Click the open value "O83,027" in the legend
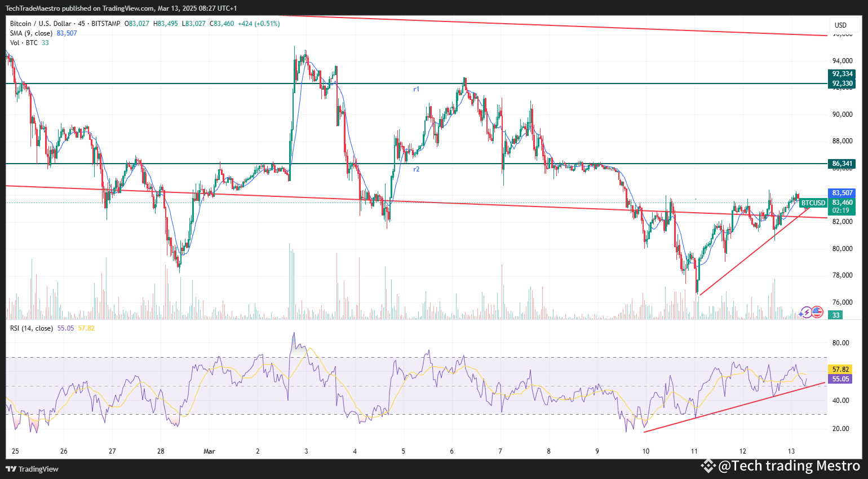 pyautogui.click(x=137, y=24)
